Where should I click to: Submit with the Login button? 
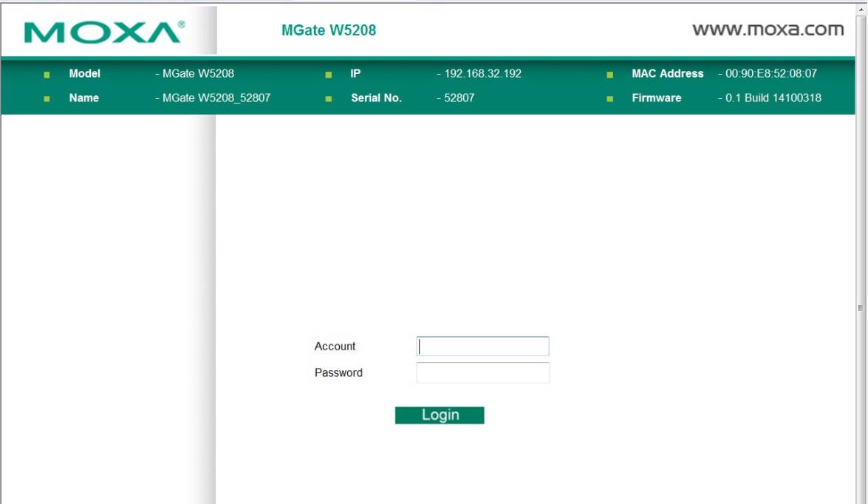[440, 415]
